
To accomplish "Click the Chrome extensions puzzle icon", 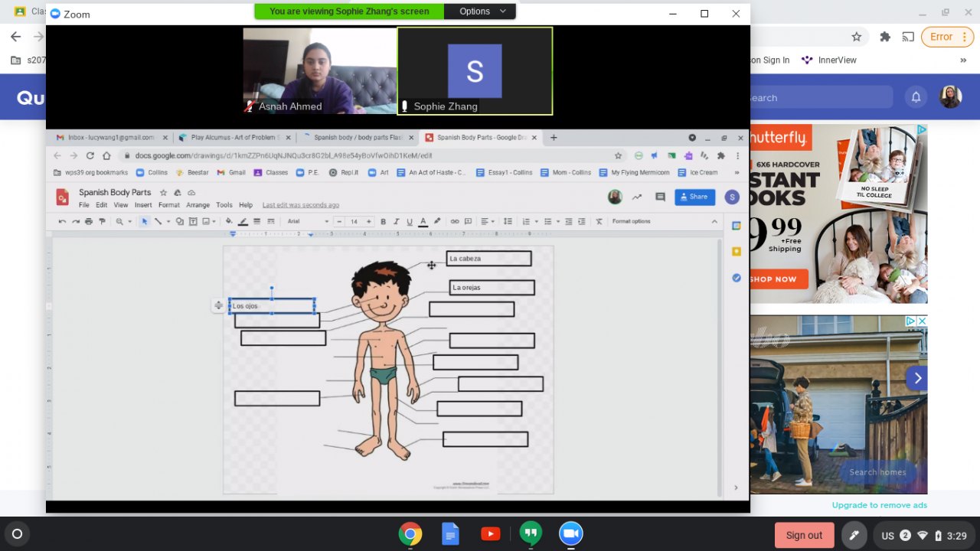I will [x=885, y=37].
